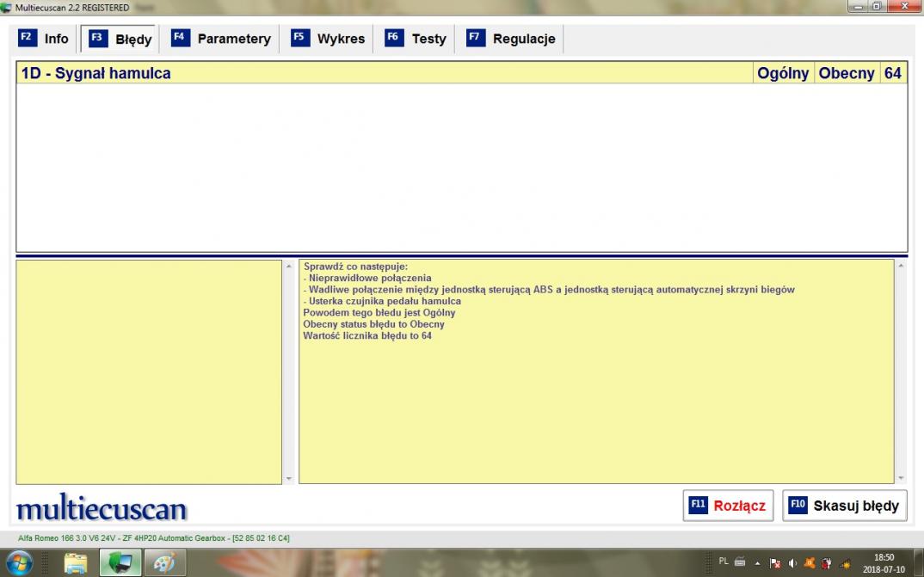
Task: Click the volume speaker tray icon
Action: [x=792, y=563]
